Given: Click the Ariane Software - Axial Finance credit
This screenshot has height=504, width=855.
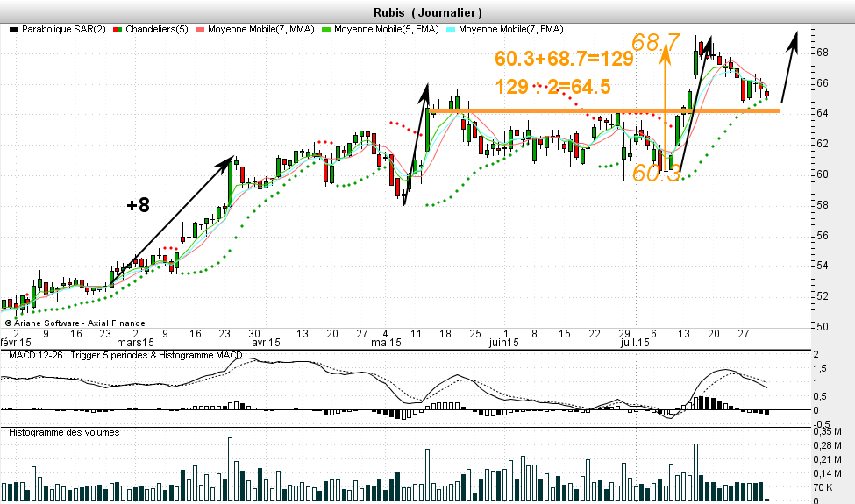Looking at the screenshot, I should click(x=75, y=323).
